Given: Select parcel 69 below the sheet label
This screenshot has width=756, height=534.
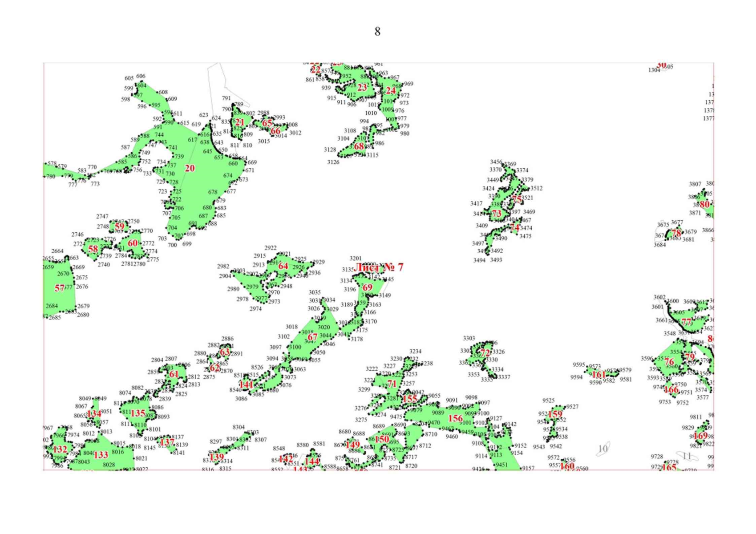Looking at the screenshot, I should pos(368,287).
